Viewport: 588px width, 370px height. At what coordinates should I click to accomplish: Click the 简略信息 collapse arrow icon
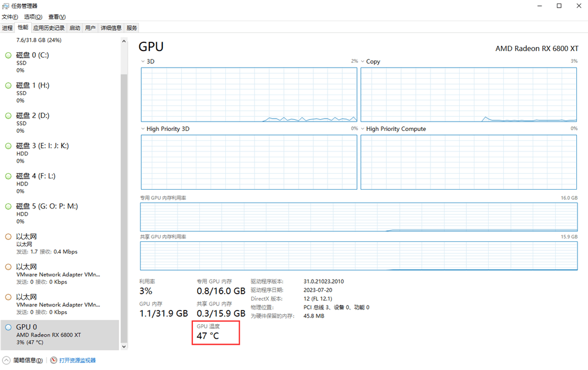[6, 360]
